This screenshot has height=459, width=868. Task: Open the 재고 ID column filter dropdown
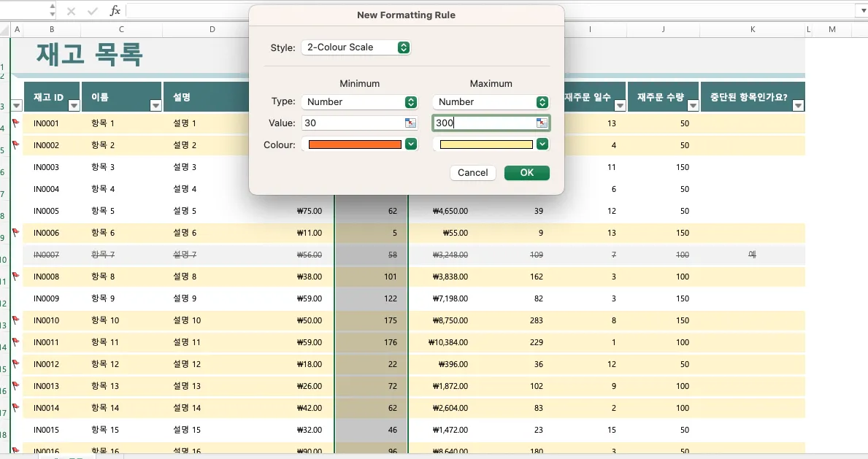tap(74, 105)
